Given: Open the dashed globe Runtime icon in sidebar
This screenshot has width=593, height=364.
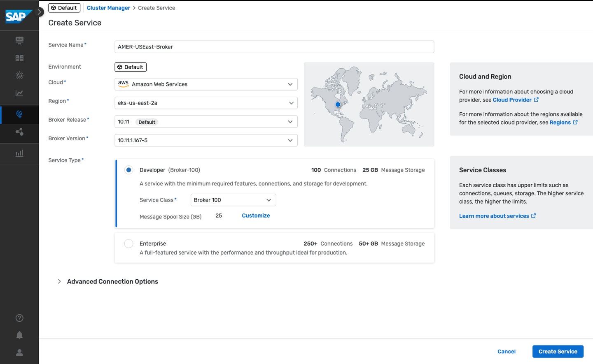Looking at the screenshot, I should coord(19,75).
